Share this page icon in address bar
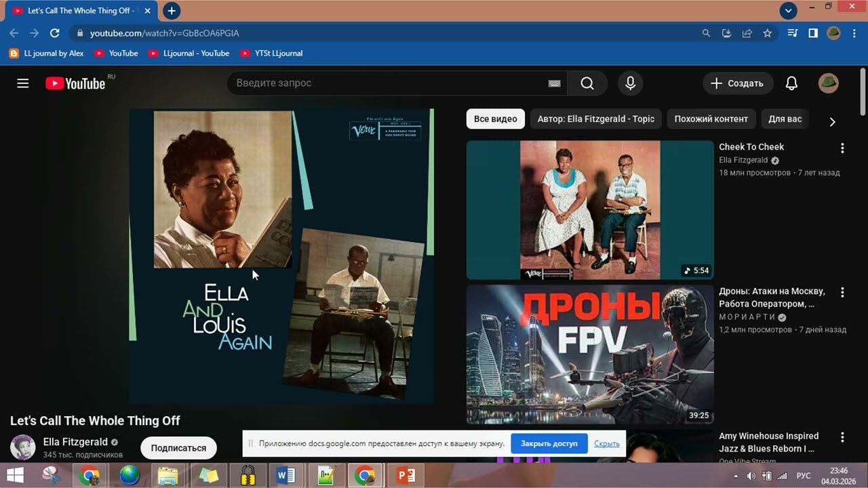Viewport: 868px width, 488px height. [747, 33]
